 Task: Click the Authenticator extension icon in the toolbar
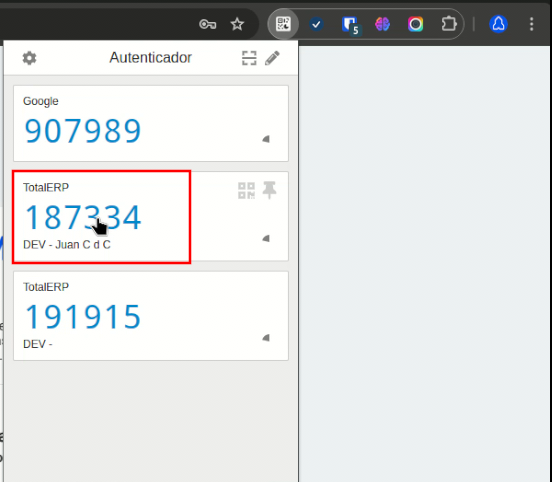283,24
